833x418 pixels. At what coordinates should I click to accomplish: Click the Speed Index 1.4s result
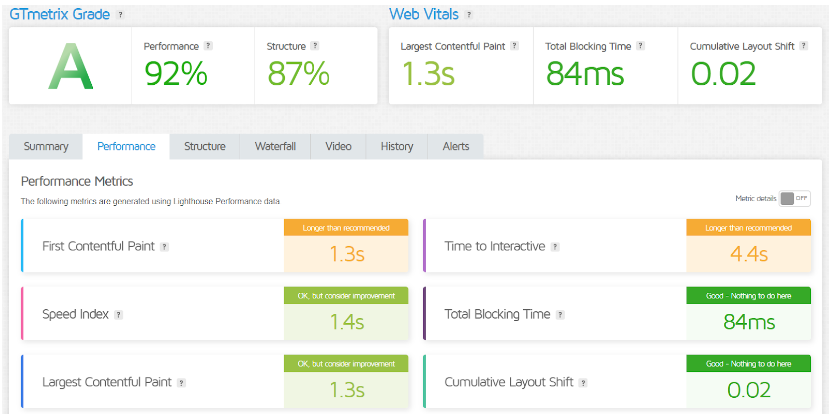pos(346,322)
